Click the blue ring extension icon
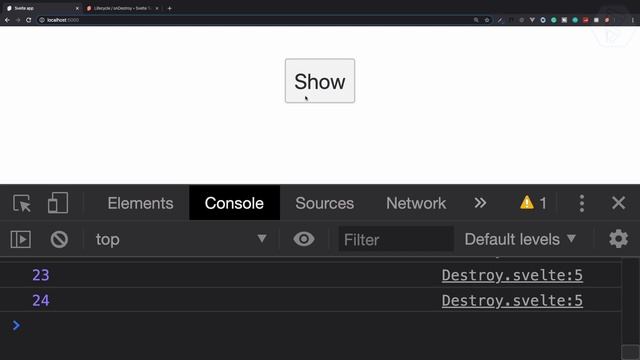Image resolution: width=640 pixels, height=360 pixels. pos(543,20)
